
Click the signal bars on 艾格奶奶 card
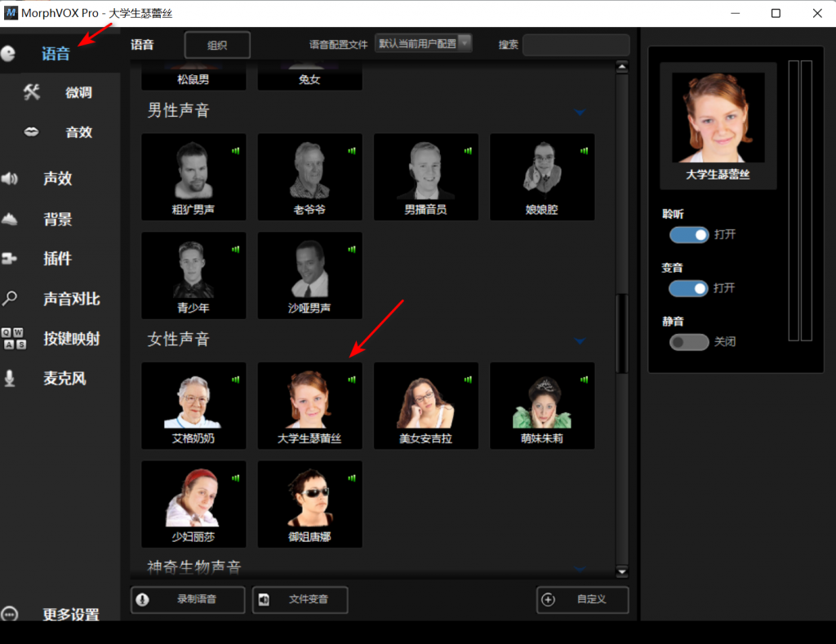click(236, 380)
